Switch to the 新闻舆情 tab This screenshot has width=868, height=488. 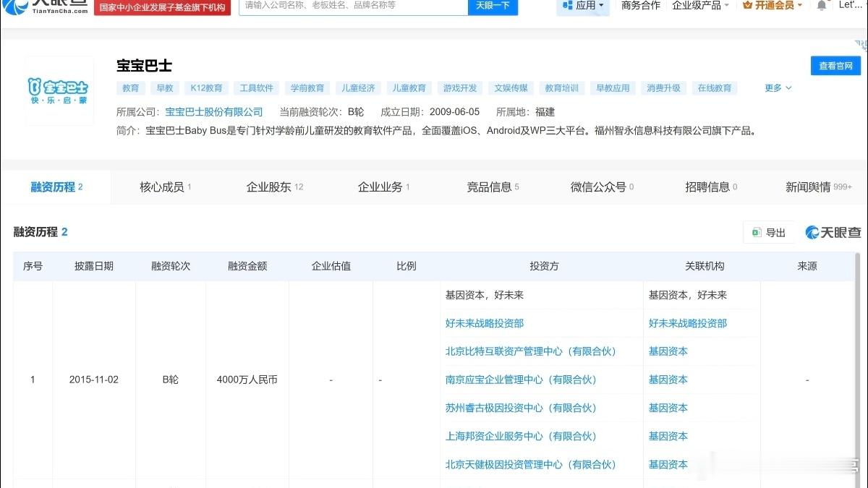click(x=819, y=187)
